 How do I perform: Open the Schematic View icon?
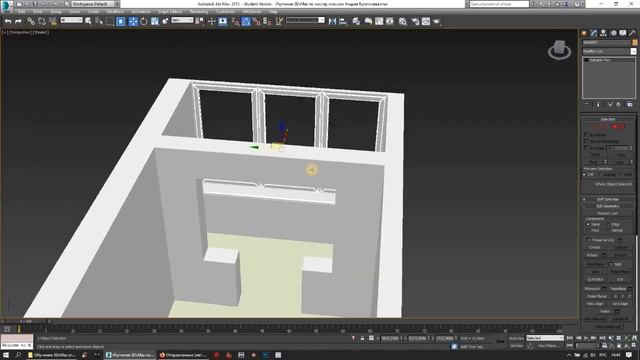(x=390, y=21)
